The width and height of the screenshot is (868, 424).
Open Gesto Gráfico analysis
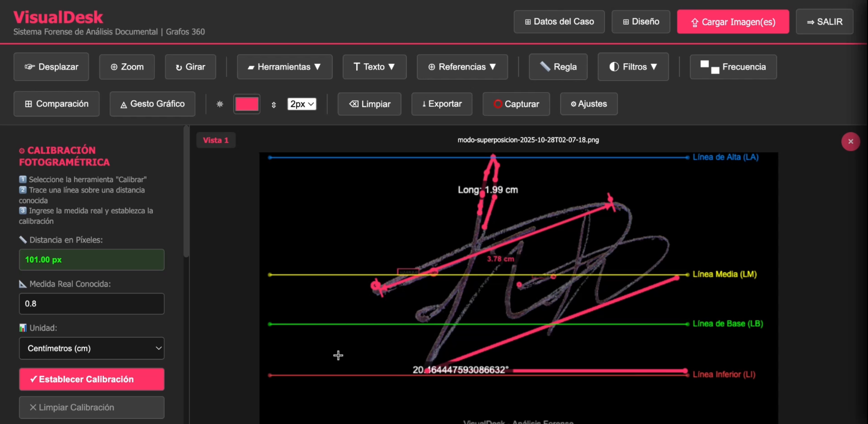pyautogui.click(x=152, y=104)
